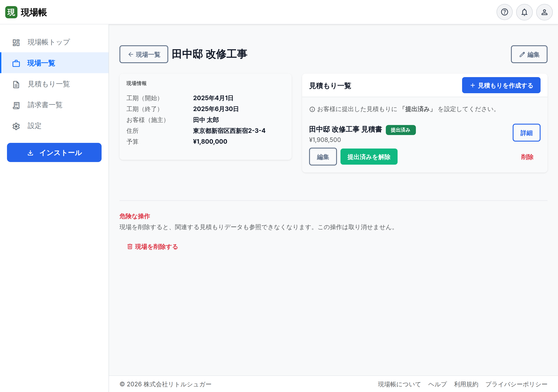The height and width of the screenshot is (392, 558).
Task: Click the インストール button
Action: (54, 152)
